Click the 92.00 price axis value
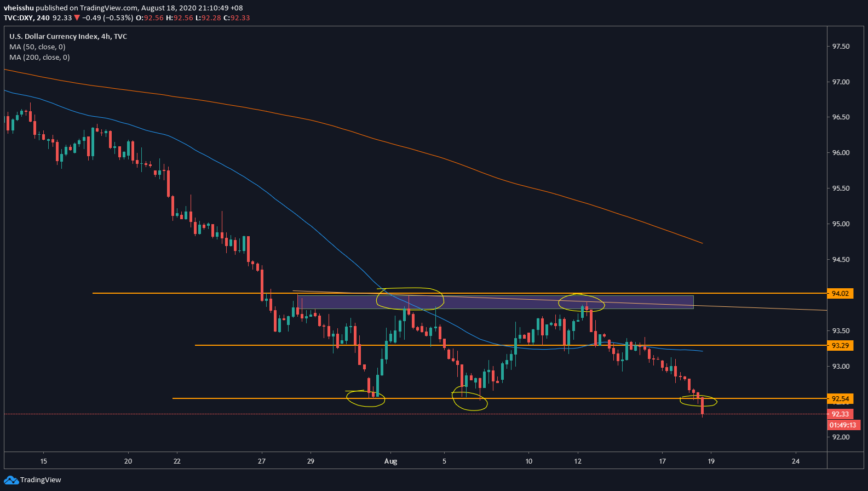The height and width of the screenshot is (491, 868). point(841,437)
